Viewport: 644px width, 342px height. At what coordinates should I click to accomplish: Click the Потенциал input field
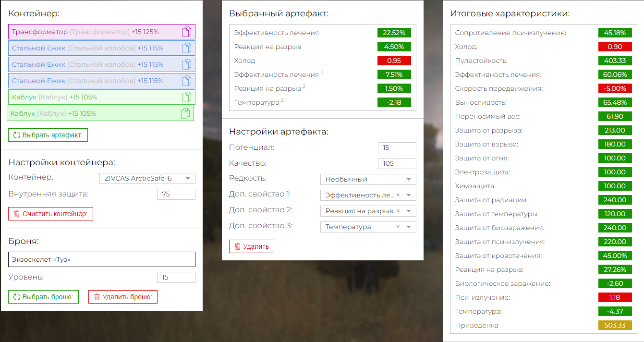(397, 147)
